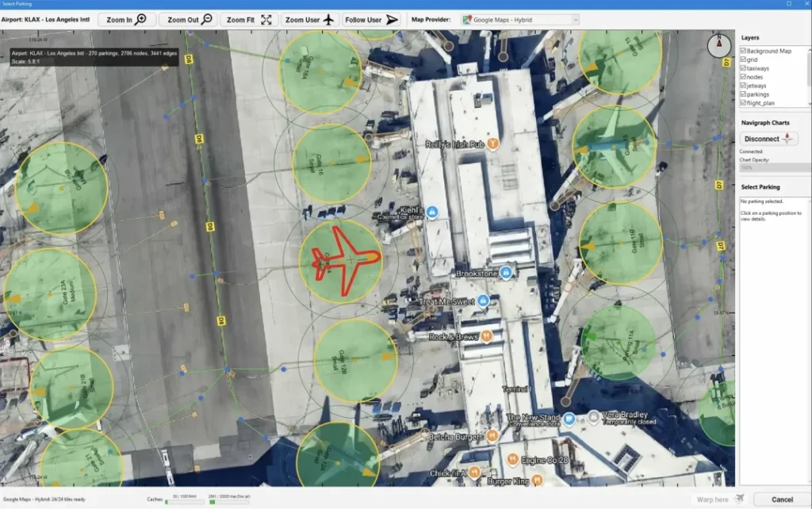Image resolution: width=812 pixels, height=509 pixels.
Task: Click the Reilly's Irish Pub map marker
Action: click(x=492, y=144)
